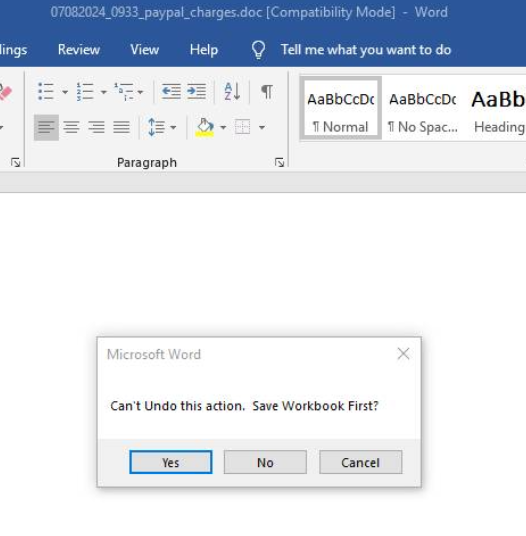Click No in the save dialog
This screenshot has height=536, width=526.
265,462
